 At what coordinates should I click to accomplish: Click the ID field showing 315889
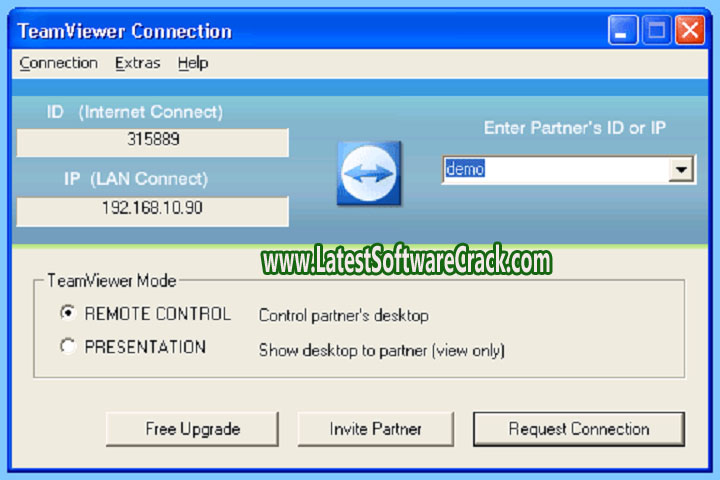[153, 141]
